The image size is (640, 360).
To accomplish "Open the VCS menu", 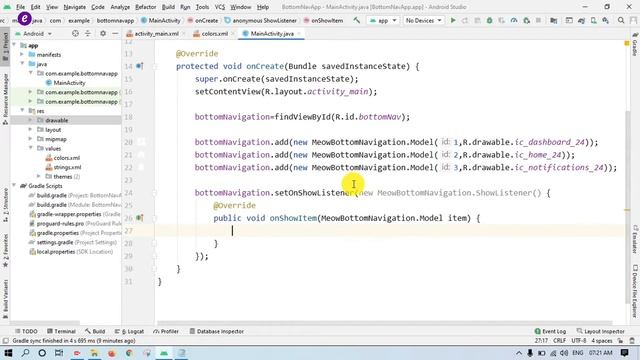I will click(x=220, y=7).
